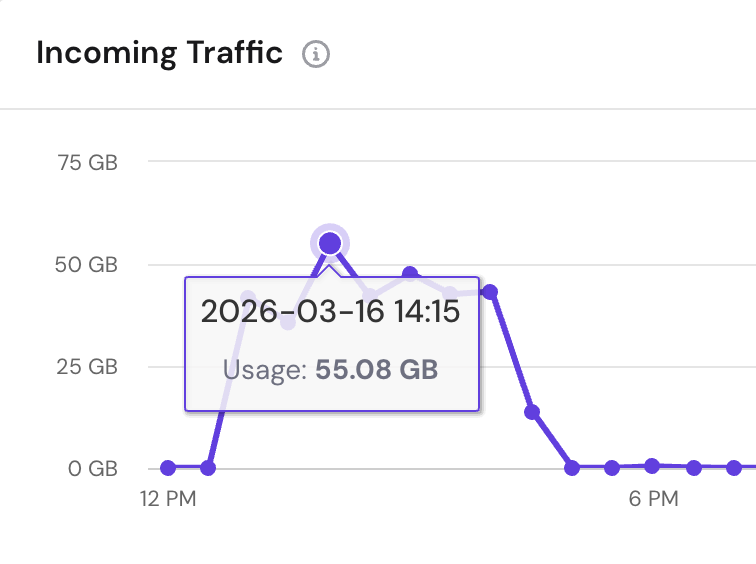The width and height of the screenshot is (756, 564).
Task: Click the 6 PM x-axis label
Action: pyautogui.click(x=653, y=499)
